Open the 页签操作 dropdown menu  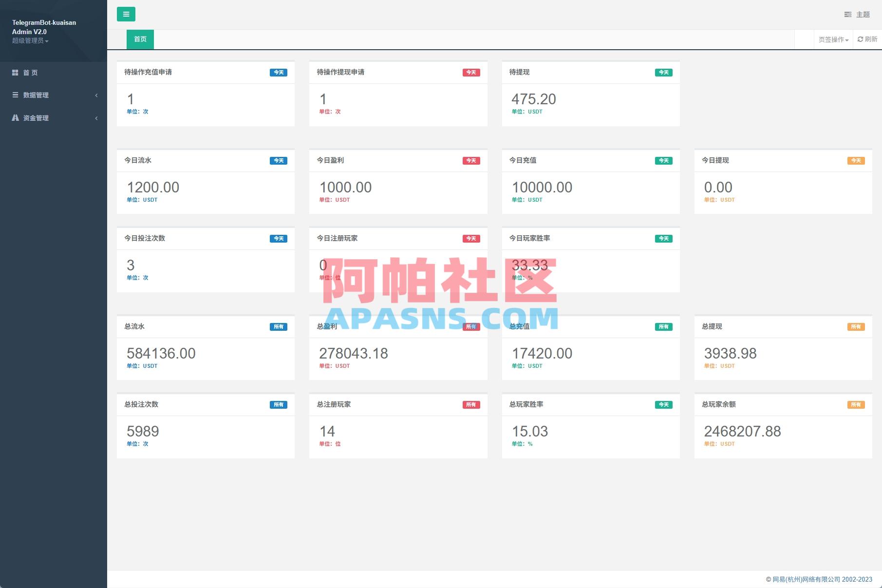pos(832,39)
